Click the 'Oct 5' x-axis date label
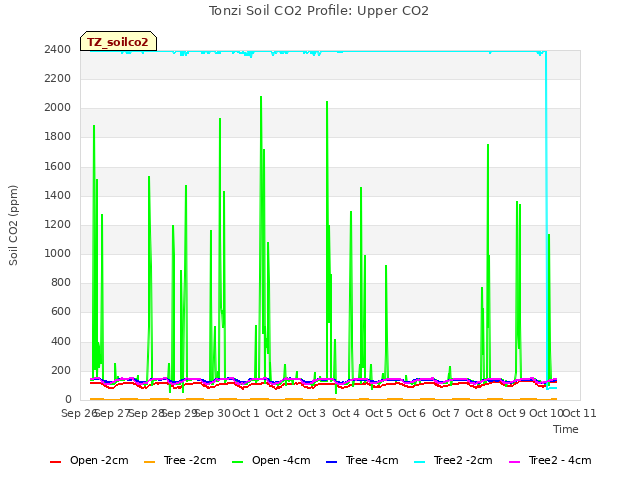 coord(379,413)
